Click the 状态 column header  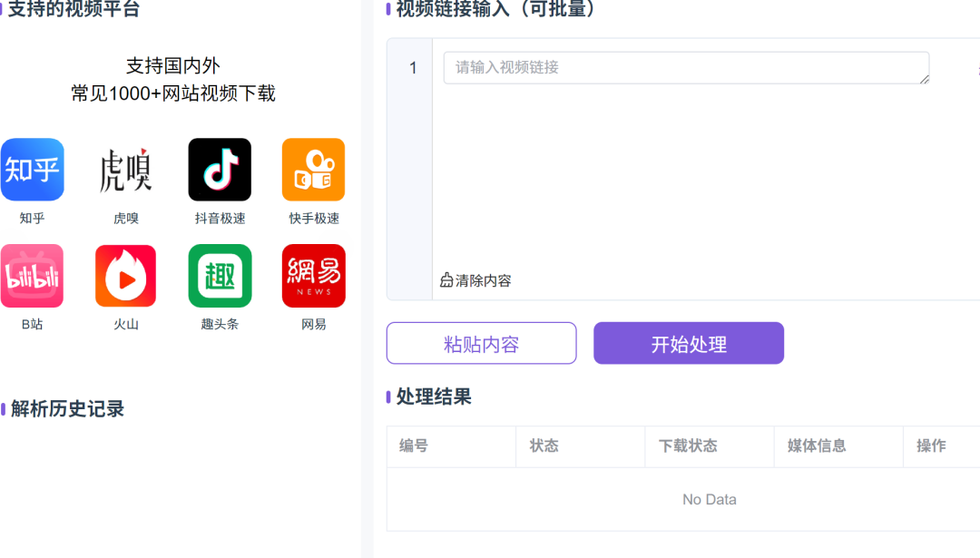[544, 445]
